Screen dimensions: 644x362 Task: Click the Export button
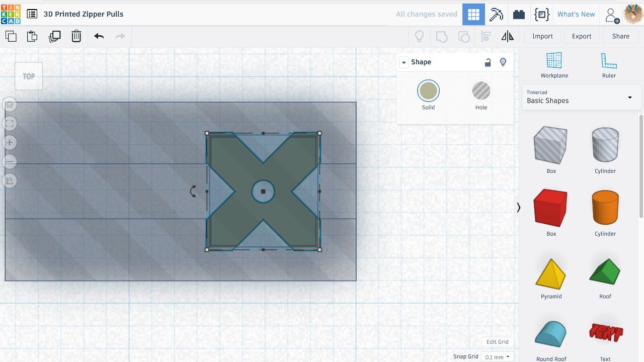[x=582, y=36]
